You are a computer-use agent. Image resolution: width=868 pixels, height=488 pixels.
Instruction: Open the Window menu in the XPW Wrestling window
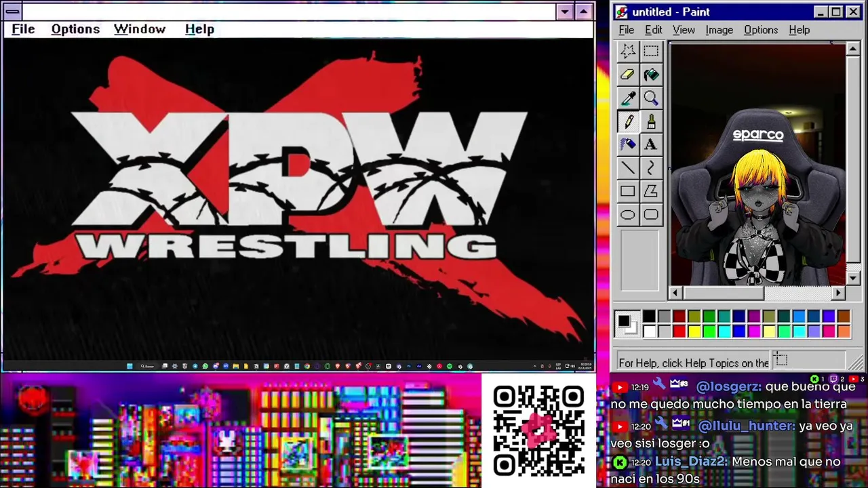point(140,29)
